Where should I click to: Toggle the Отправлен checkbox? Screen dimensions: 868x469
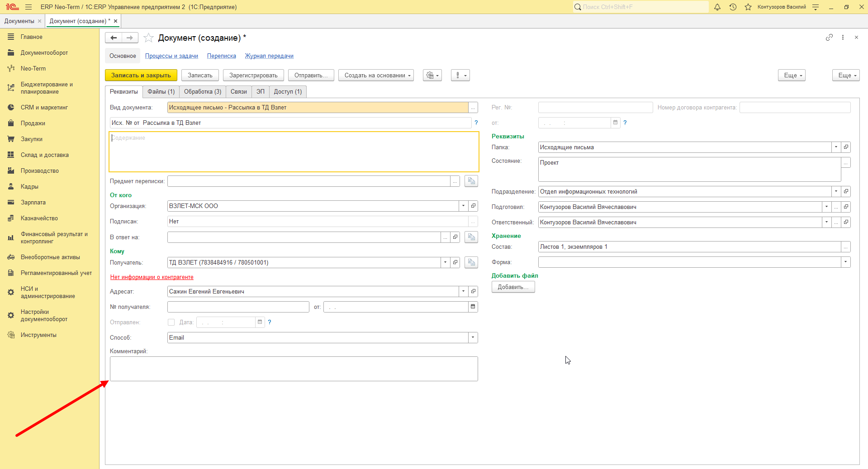(x=171, y=322)
